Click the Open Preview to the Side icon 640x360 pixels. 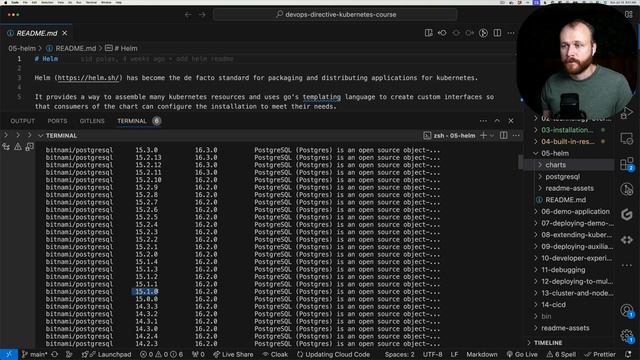click(429, 33)
